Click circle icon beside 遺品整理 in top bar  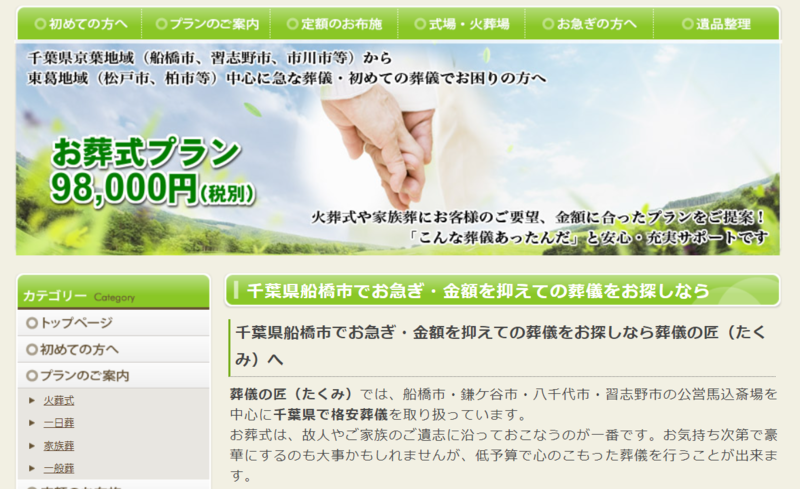point(688,23)
